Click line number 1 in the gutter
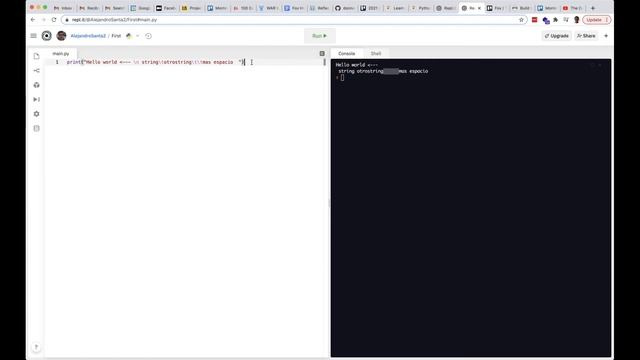Screen dimensions: 640x360 coord(57,62)
